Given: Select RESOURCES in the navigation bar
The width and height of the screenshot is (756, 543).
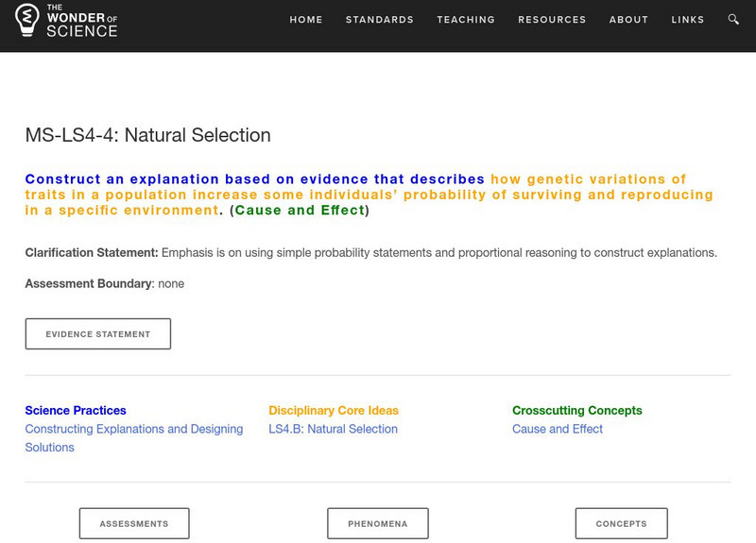Looking at the screenshot, I should [552, 20].
